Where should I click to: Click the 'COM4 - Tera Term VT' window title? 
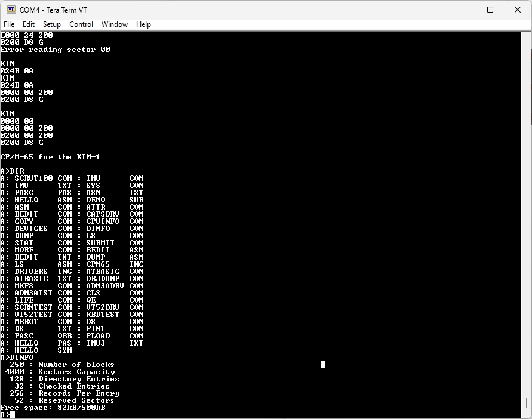pyautogui.click(x=55, y=10)
